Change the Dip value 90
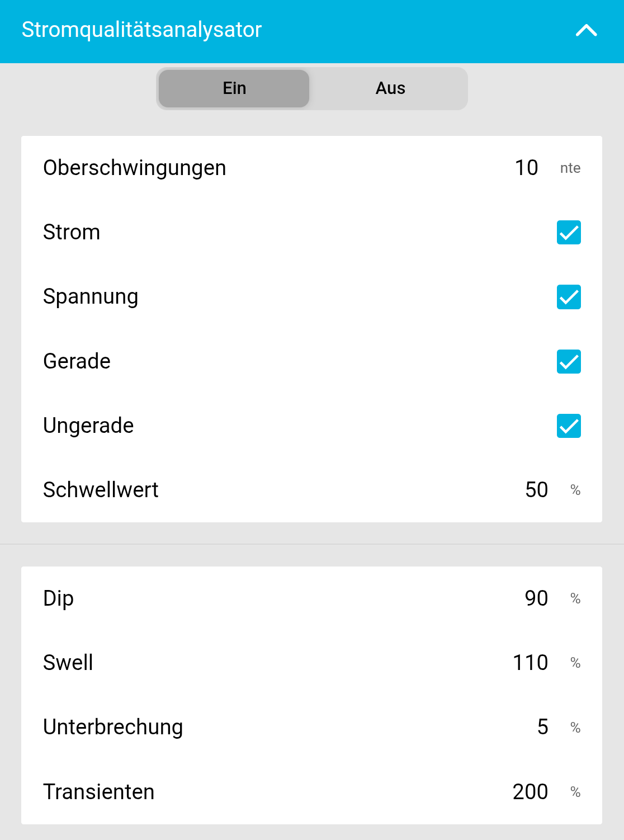 click(x=536, y=598)
